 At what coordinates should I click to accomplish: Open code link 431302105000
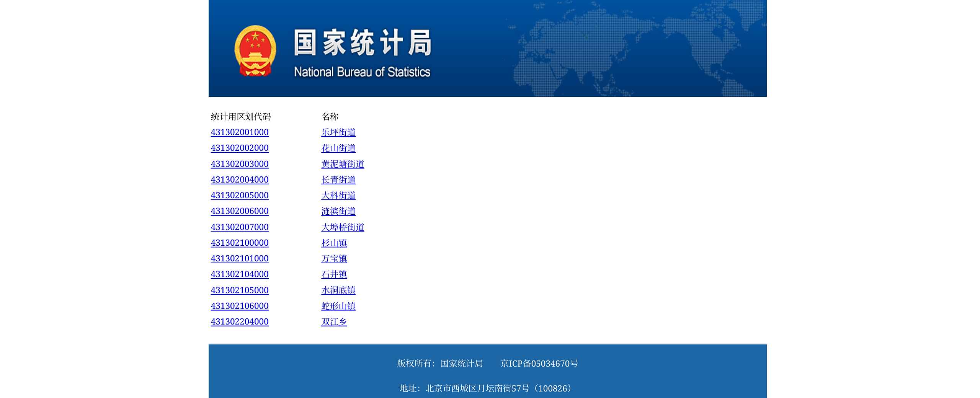click(240, 290)
